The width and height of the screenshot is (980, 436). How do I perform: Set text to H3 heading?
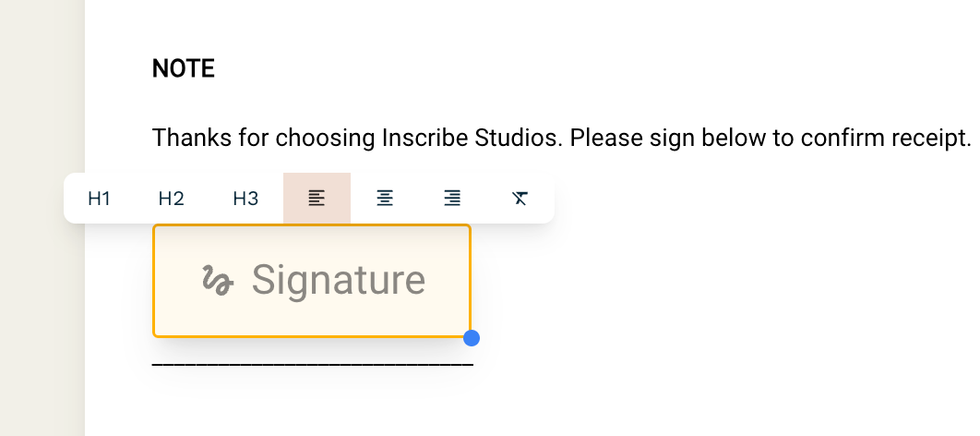[x=245, y=198]
